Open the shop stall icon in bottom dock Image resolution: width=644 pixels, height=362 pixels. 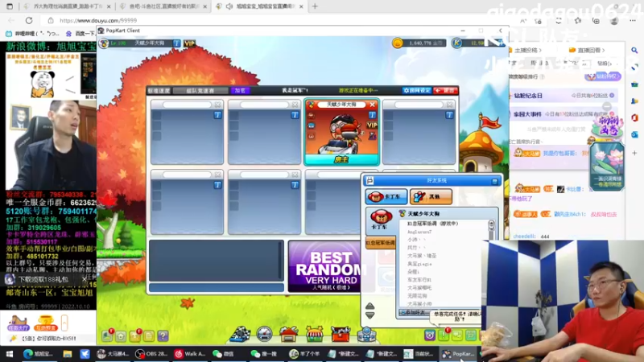pos(315,334)
